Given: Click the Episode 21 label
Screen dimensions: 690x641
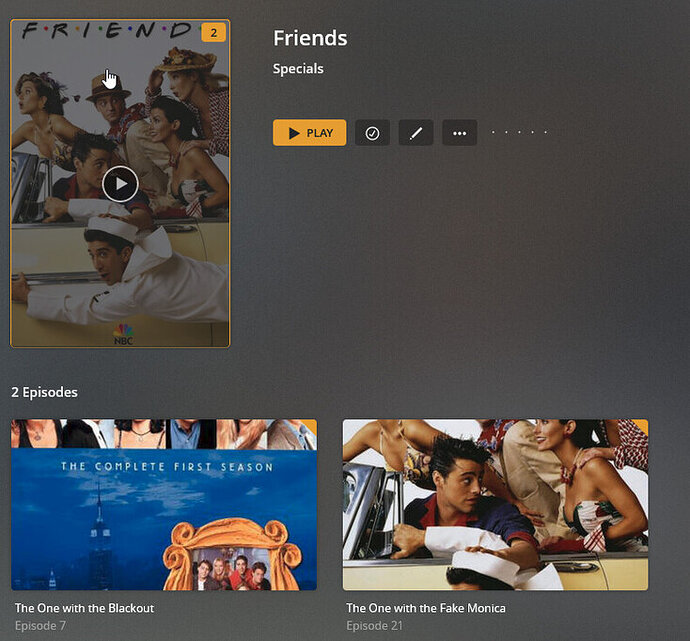Looking at the screenshot, I should (374, 626).
